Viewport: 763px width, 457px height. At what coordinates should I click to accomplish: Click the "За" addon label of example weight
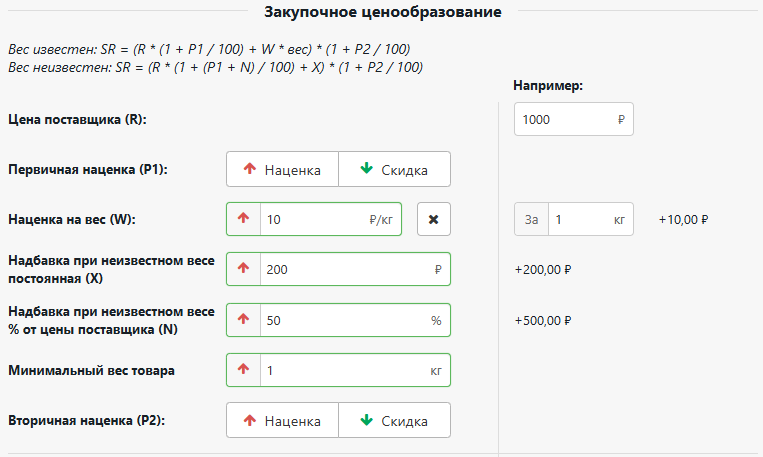coord(531,220)
